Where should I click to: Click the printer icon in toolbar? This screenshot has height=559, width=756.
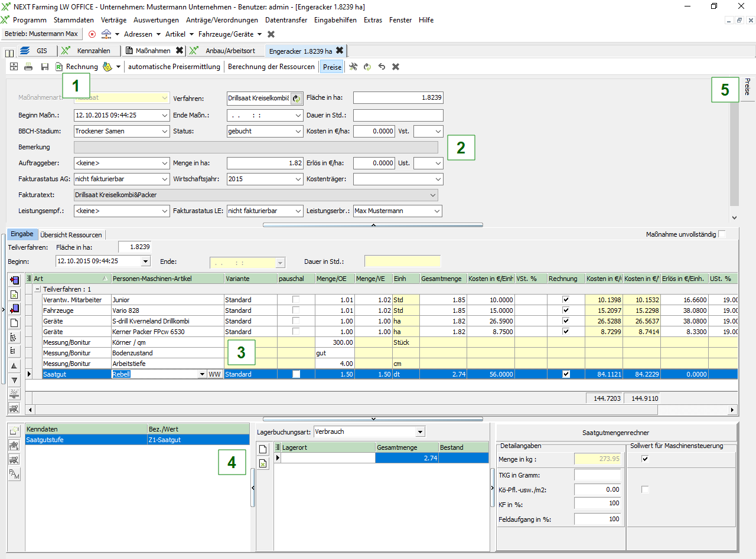[x=28, y=67]
